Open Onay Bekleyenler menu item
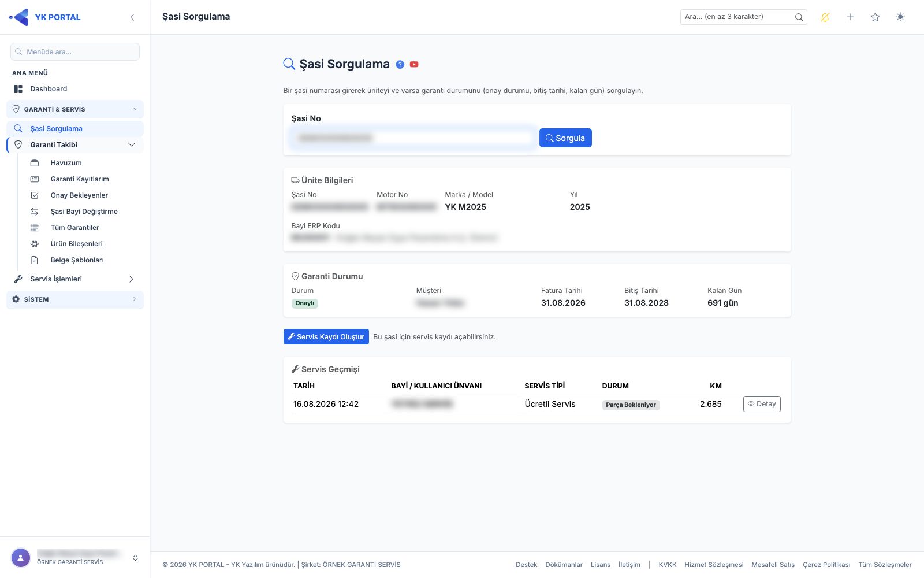This screenshot has height=578, width=924. click(79, 195)
